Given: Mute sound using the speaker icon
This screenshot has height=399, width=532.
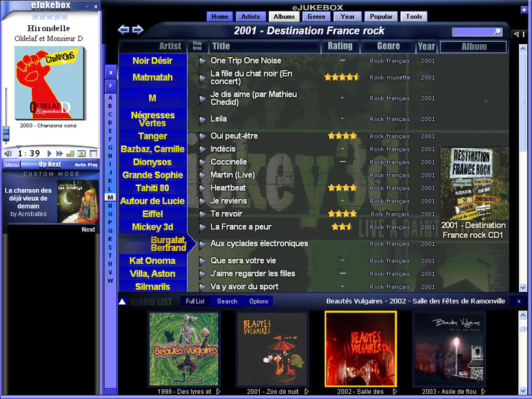Looking at the screenshot, I should (8, 153).
